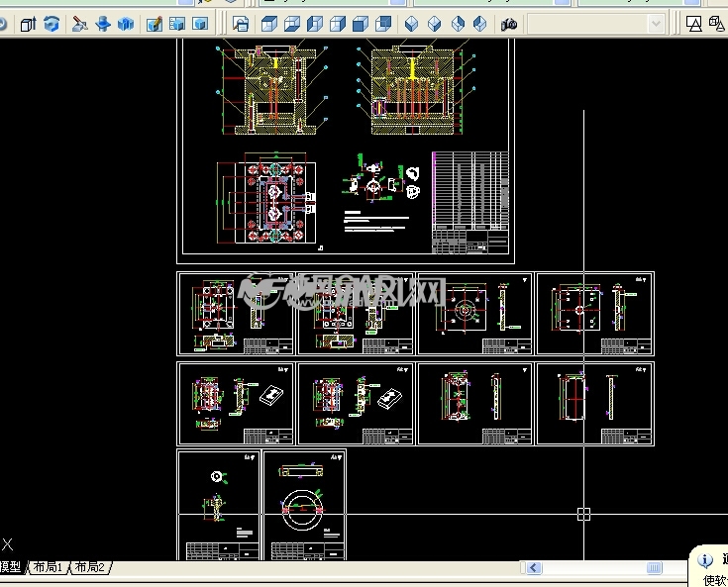The image size is (728, 587).
Task: Select the sheet with the large ring drawing
Action: [305, 505]
